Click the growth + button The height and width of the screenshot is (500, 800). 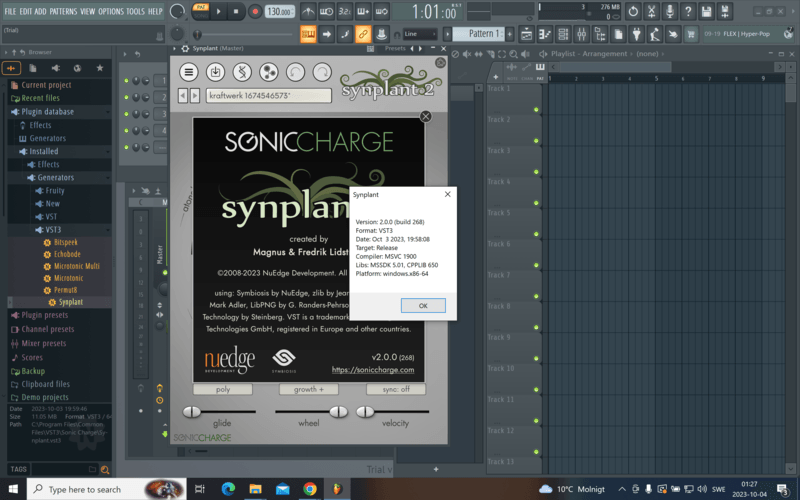(x=309, y=389)
